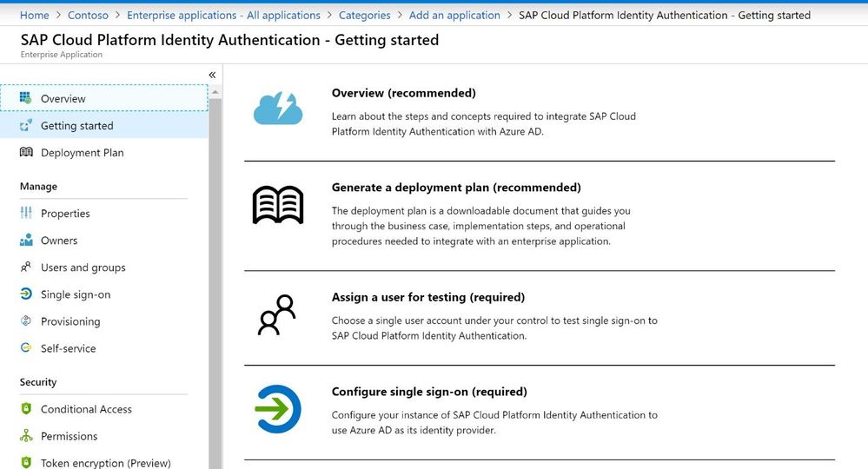Image resolution: width=868 pixels, height=469 pixels.
Task: Go to Home breadcrumb
Action: (35, 16)
